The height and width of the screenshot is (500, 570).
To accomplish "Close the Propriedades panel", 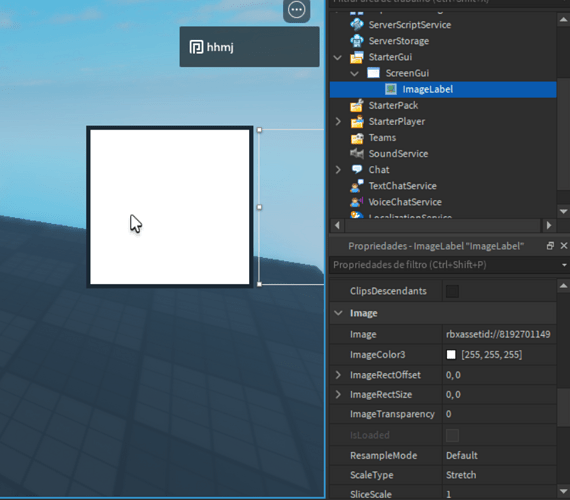I will (563, 246).
